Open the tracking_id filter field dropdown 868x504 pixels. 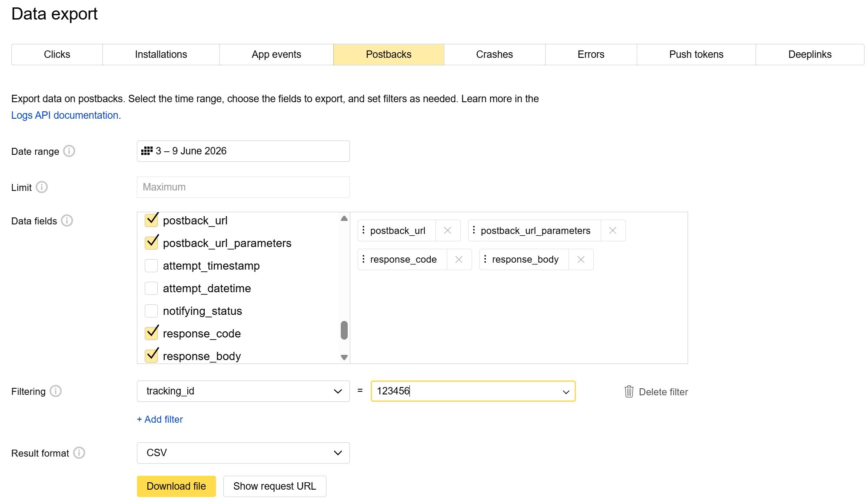(x=243, y=391)
